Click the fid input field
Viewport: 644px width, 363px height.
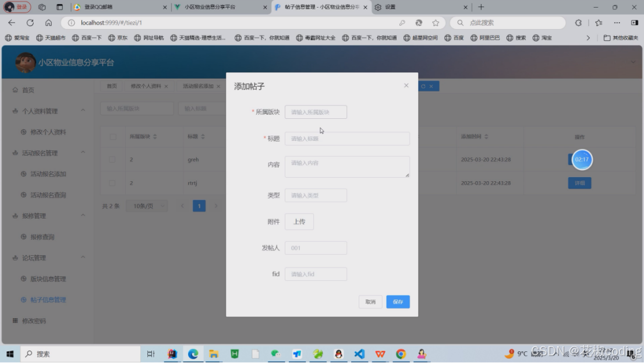pyautogui.click(x=316, y=274)
